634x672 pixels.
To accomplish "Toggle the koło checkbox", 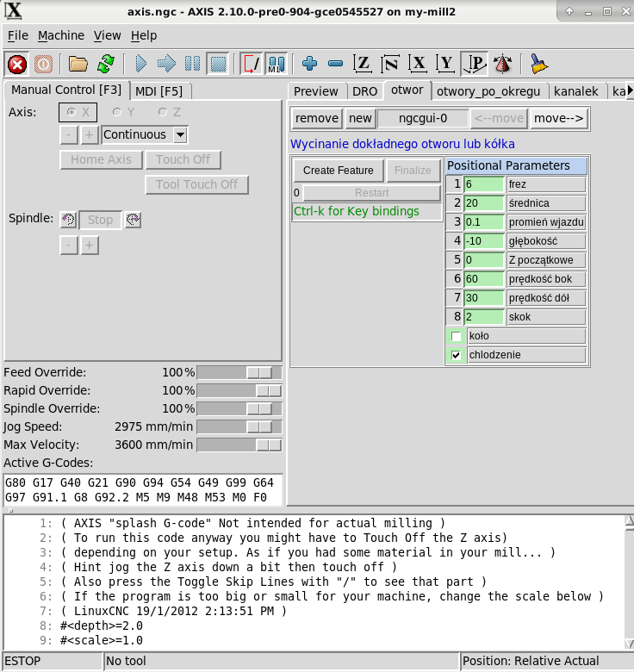I will click(456, 336).
